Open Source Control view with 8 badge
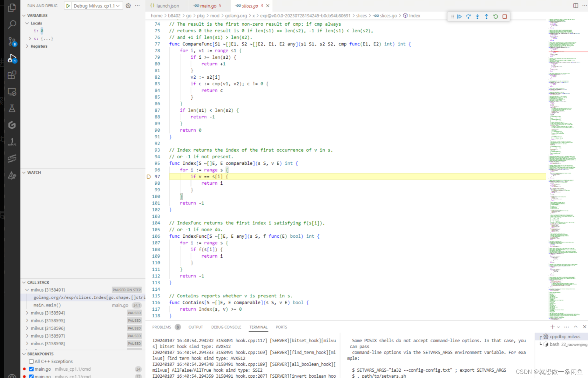588x378 pixels. point(12,41)
